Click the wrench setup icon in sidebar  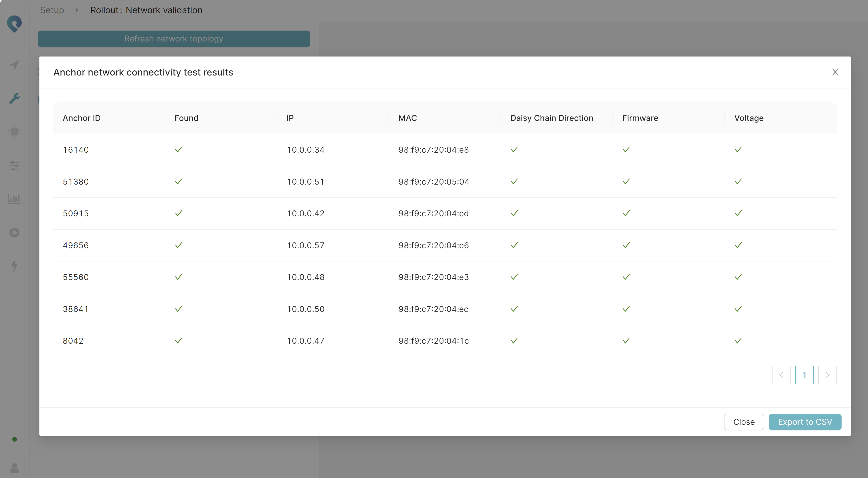14,98
